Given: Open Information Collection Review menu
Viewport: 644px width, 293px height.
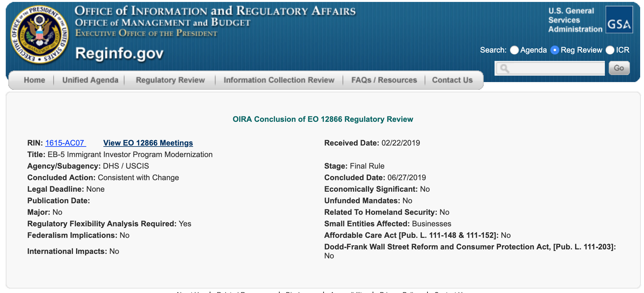Looking at the screenshot, I should [x=279, y=80].
